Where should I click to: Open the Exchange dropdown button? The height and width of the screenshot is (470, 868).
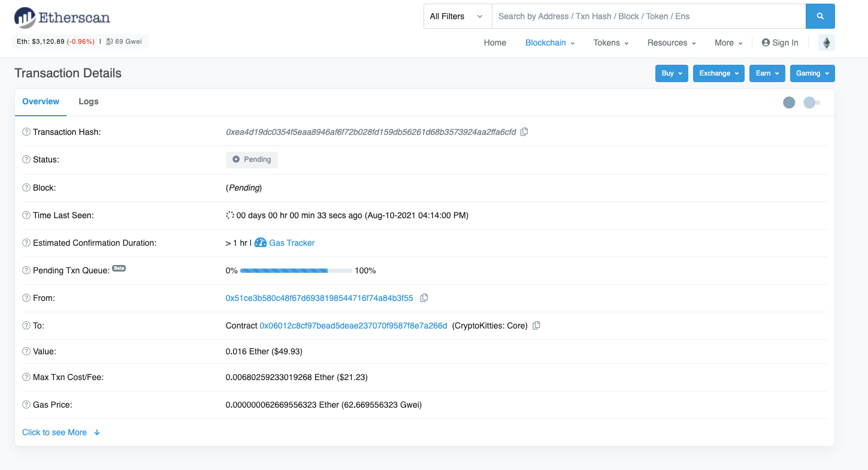click(x=719, y=73)
